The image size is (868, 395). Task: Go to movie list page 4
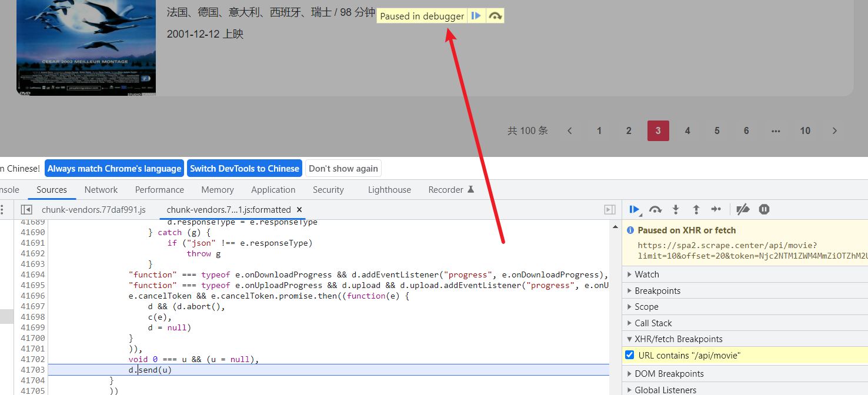687,130
